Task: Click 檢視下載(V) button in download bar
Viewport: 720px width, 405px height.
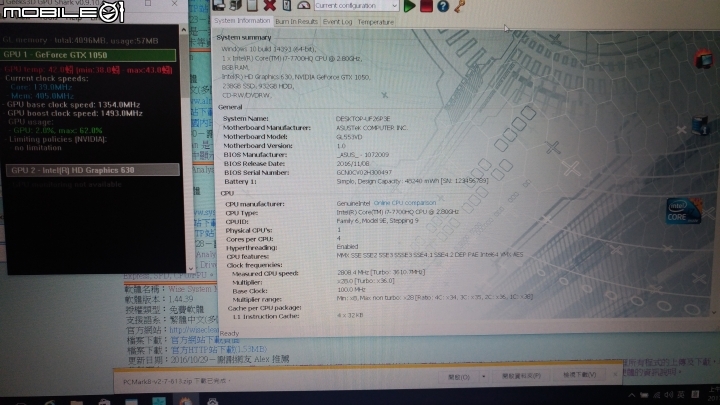Action: tap(579, 375)
